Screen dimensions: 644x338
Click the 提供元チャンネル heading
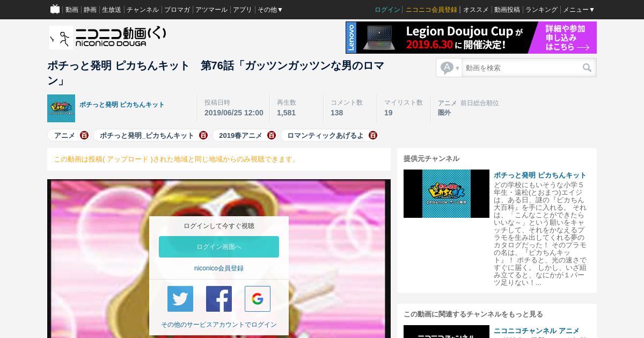coord(431,158)
